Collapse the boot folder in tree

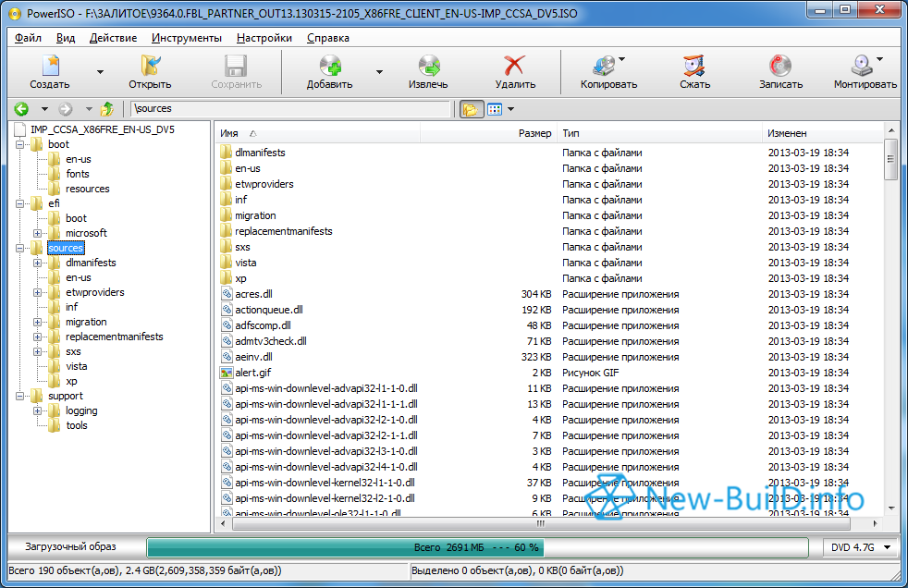click(x=19, y=144)
